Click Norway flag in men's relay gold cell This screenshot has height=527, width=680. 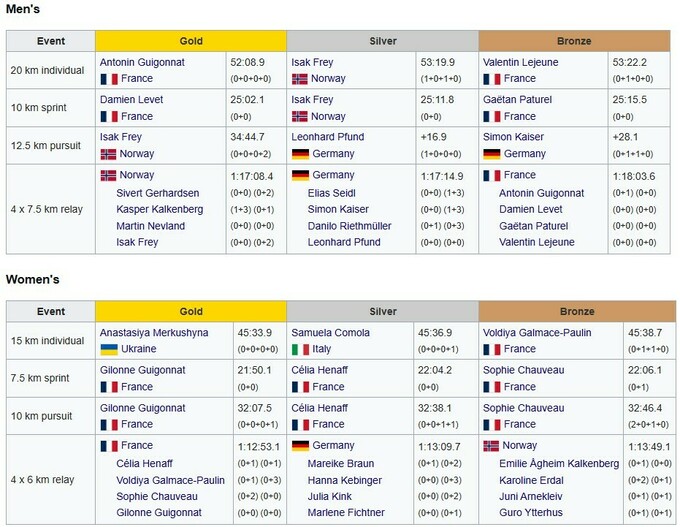108,175
